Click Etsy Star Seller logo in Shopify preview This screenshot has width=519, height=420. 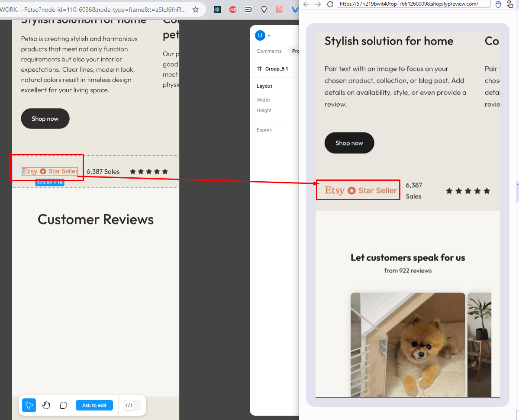click(x=361, y=190)
